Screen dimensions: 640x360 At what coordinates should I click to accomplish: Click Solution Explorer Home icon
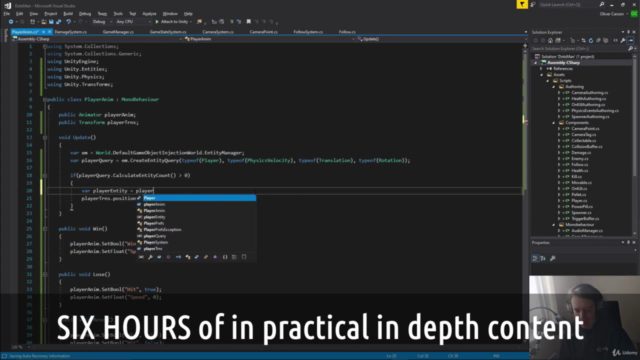pyautogui.click(x=550, y=40)
